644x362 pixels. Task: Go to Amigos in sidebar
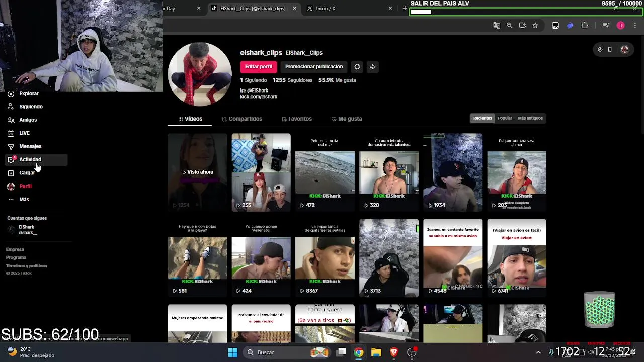click(x=28, y=120)
